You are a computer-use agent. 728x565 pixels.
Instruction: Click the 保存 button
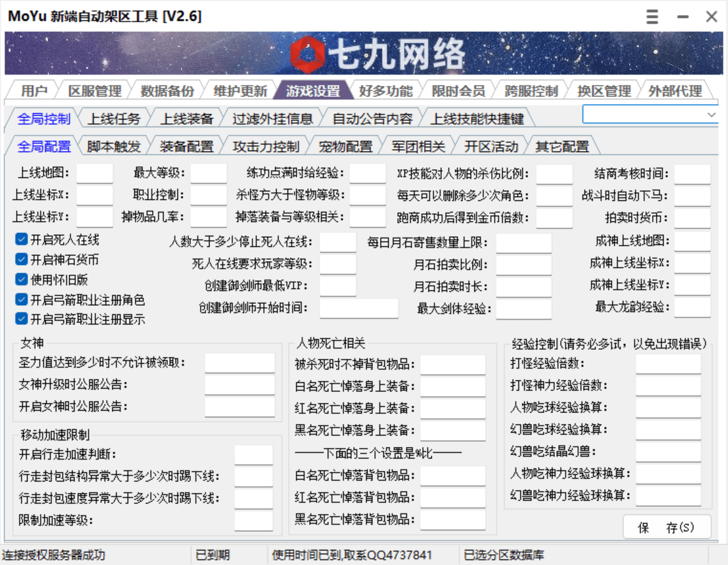click(x=666, y=527)
